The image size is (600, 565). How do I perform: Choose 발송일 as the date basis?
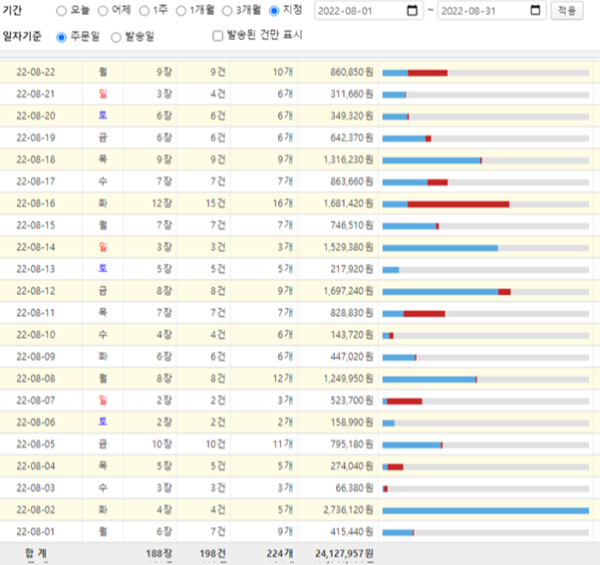116,37
